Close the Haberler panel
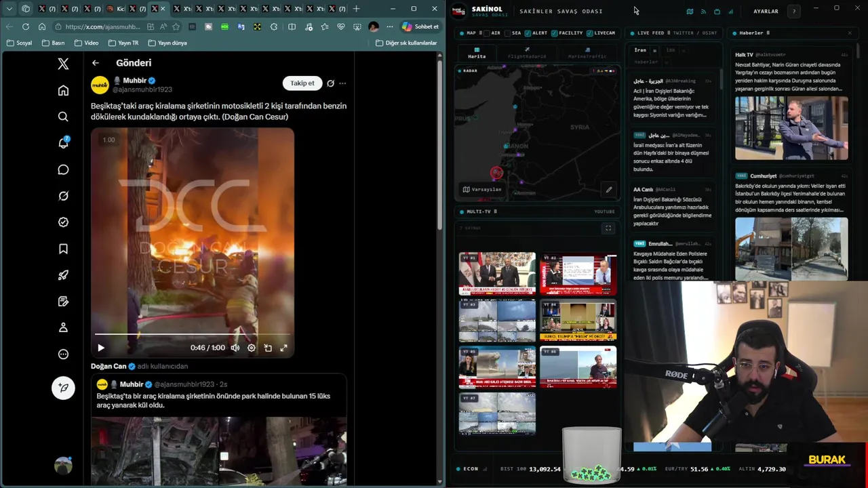868x488 pixels. click(850, 33)
